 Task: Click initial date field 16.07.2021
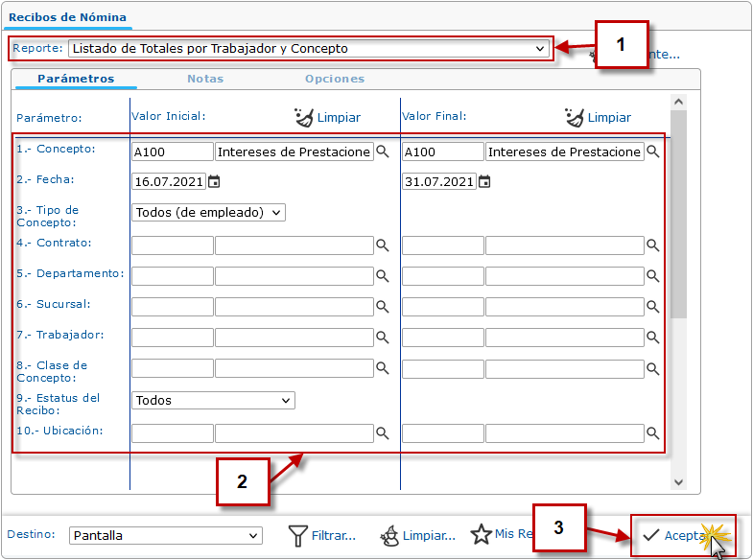click(169, 182)
